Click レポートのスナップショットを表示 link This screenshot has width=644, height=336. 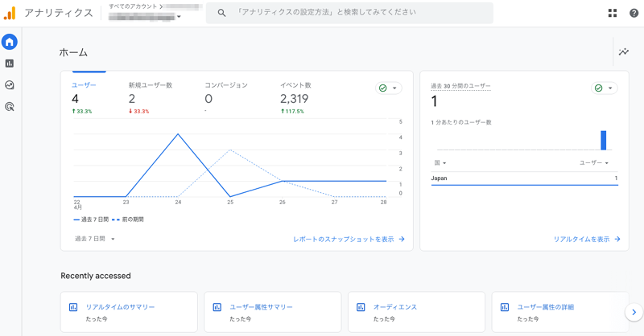coord(349,239)
